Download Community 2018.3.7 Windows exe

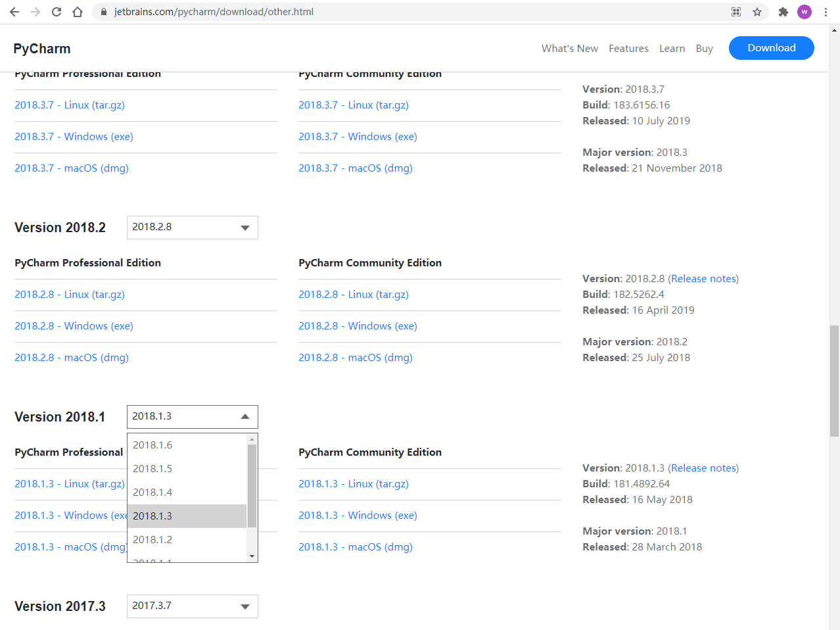(358, 137)
